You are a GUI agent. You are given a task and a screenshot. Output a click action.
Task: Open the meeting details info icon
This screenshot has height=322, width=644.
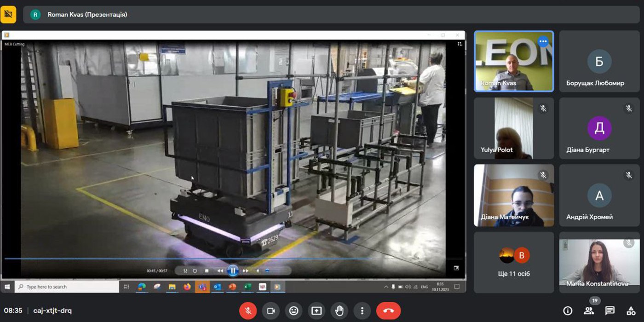click(568, 311)
